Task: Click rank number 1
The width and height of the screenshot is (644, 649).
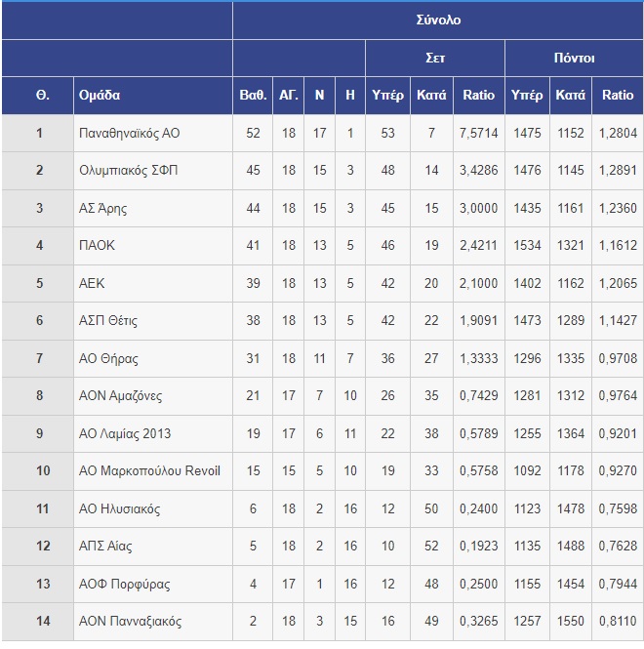Action: coord(39,133)
